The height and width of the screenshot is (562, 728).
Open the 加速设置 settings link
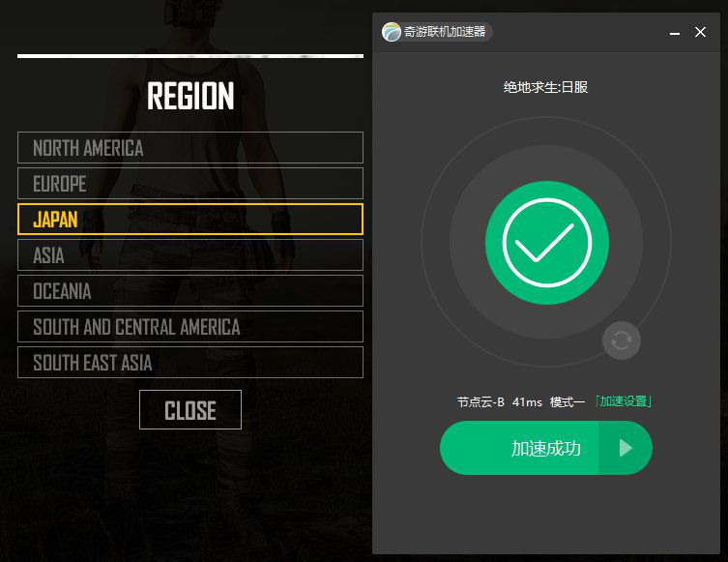(x=623, y=401)
